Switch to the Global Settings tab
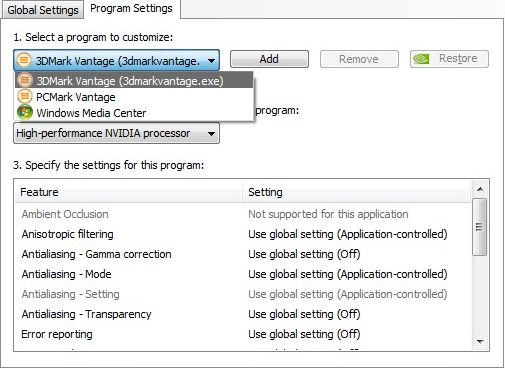Screen dimensions: 505x369 43,10
